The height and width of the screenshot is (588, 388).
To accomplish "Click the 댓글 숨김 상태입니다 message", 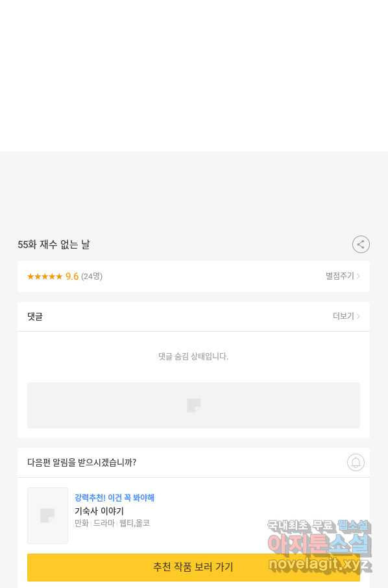I will tap(193, 356).
